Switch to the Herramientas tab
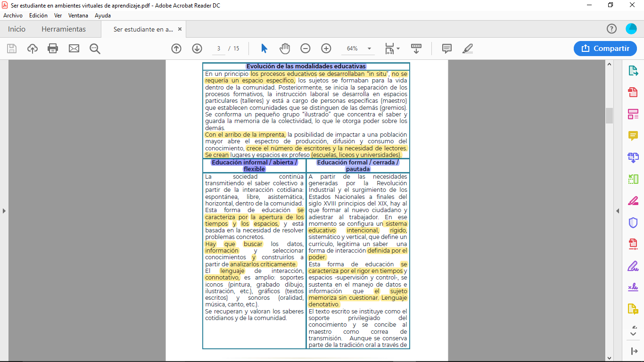The width and height of the screenshot is (644, 362). click(64, 29)
